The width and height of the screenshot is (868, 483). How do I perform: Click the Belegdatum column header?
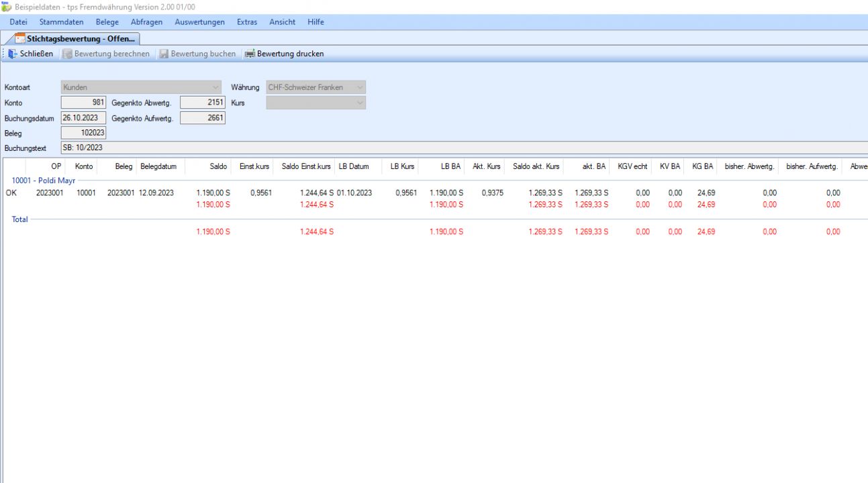[158, 166]
